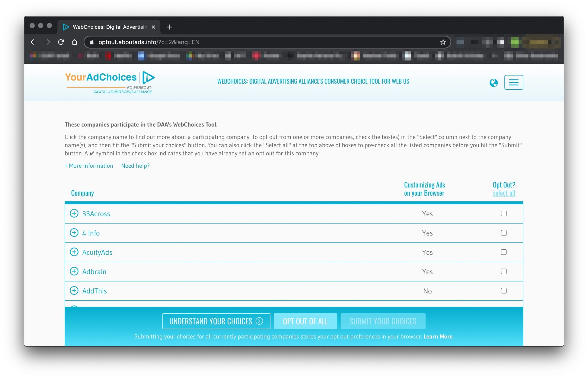Viewport: 588px width, 378px height.
Task: Open the hamburger menu button
Action: [513, 82]
